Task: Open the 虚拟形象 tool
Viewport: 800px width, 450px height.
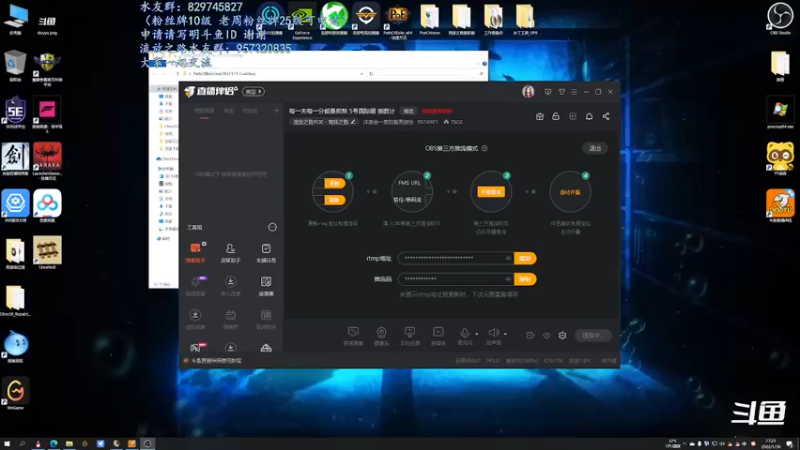Action: click(x=195, y=319)
